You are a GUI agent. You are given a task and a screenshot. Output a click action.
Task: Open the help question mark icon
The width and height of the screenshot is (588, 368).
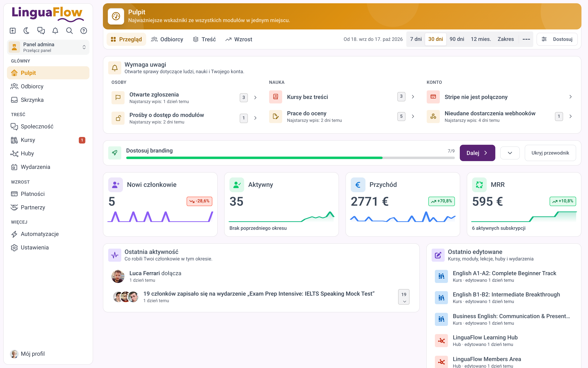[84, 31]
